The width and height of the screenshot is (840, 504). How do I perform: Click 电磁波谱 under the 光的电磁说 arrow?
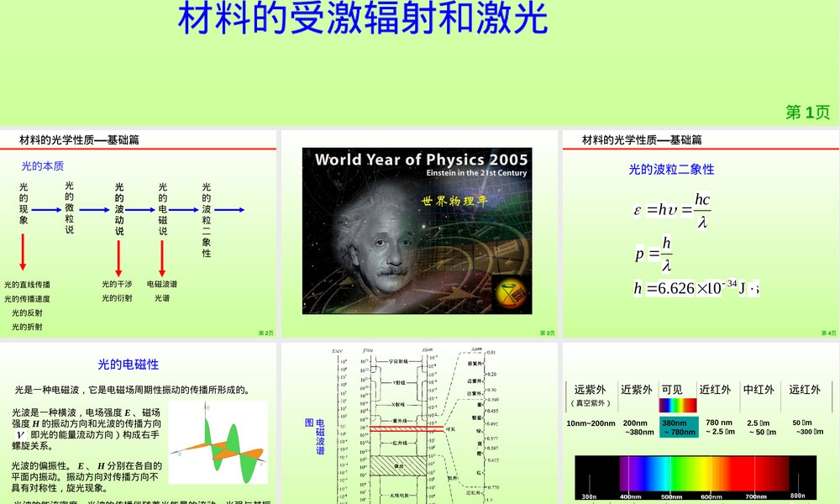pyautogui.click(x=162, y=284)
